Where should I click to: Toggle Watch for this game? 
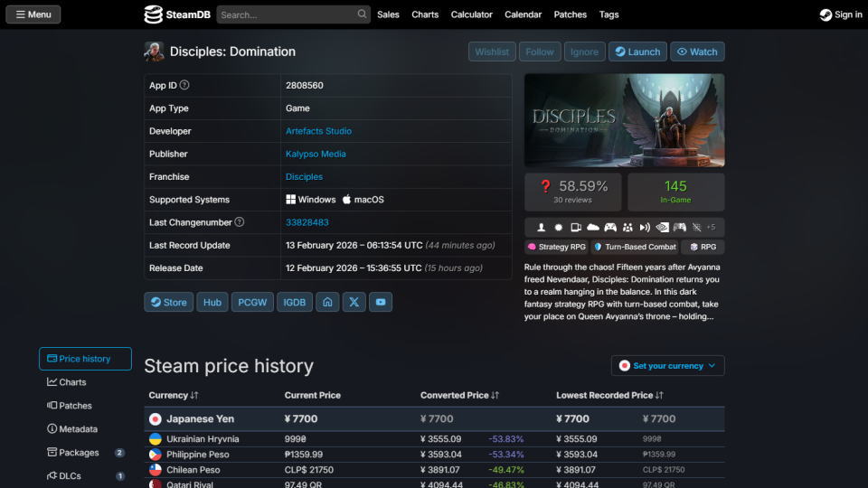click(697, 52)
